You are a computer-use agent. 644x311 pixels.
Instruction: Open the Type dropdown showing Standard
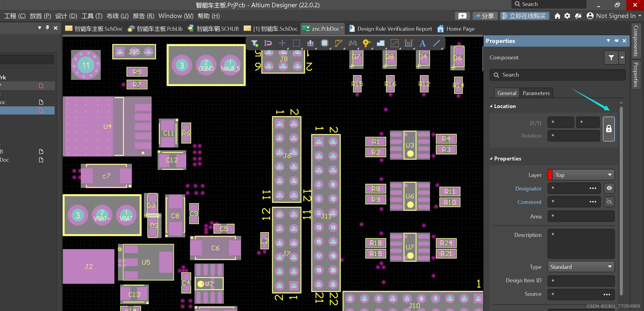pyautogui.click(x=581, y=267)
